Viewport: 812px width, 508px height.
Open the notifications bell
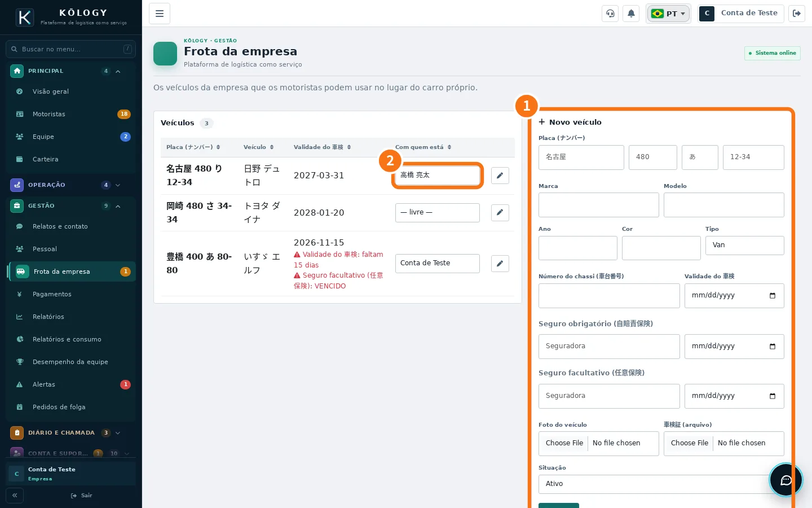click(x=631, y=14)
